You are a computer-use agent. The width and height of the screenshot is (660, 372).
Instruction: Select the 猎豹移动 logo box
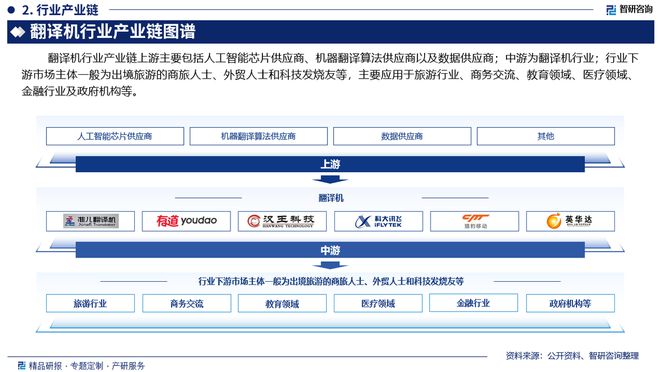pyautogui.click(x=474, y=221)
